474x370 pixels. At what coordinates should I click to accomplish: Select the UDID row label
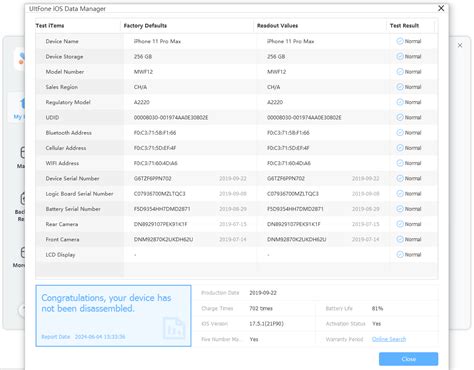point(52,117)
